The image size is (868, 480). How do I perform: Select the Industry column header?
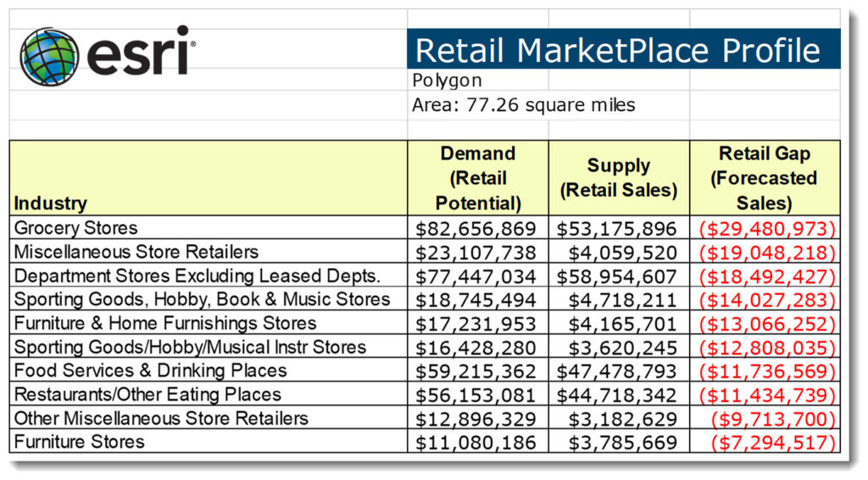click(209, 178)
